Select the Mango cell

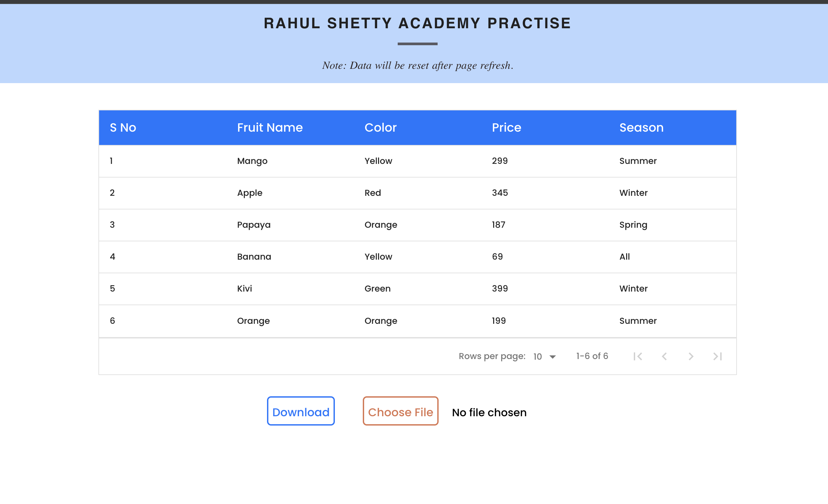[252, 161]
